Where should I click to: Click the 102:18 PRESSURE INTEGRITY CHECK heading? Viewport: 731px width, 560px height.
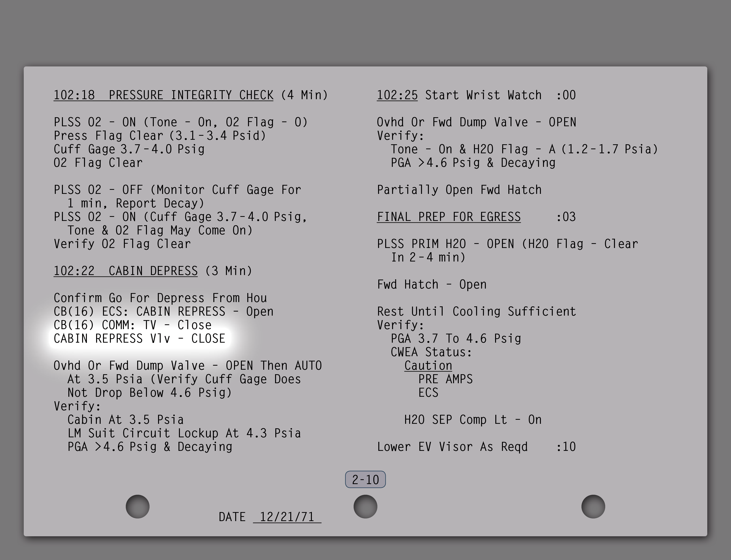(163, 95)
